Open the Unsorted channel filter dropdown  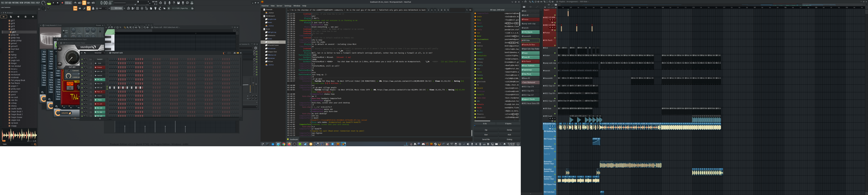coord(100,53)
